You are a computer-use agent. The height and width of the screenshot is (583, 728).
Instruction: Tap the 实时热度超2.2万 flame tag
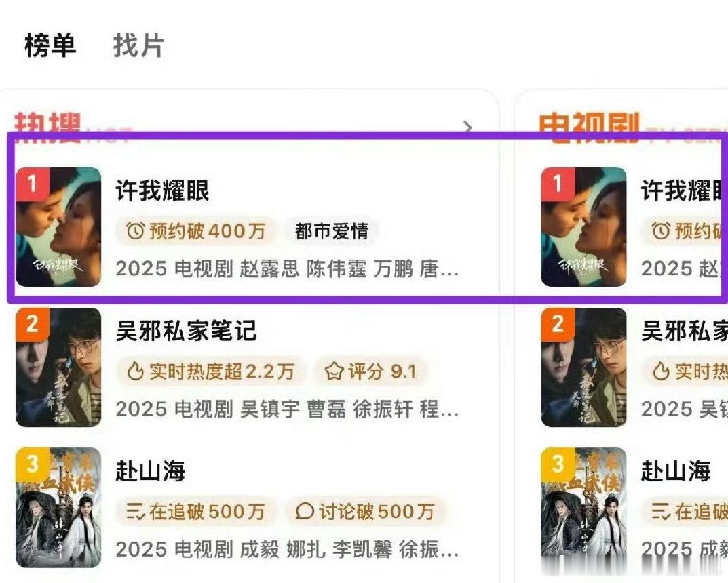[210, 371]
